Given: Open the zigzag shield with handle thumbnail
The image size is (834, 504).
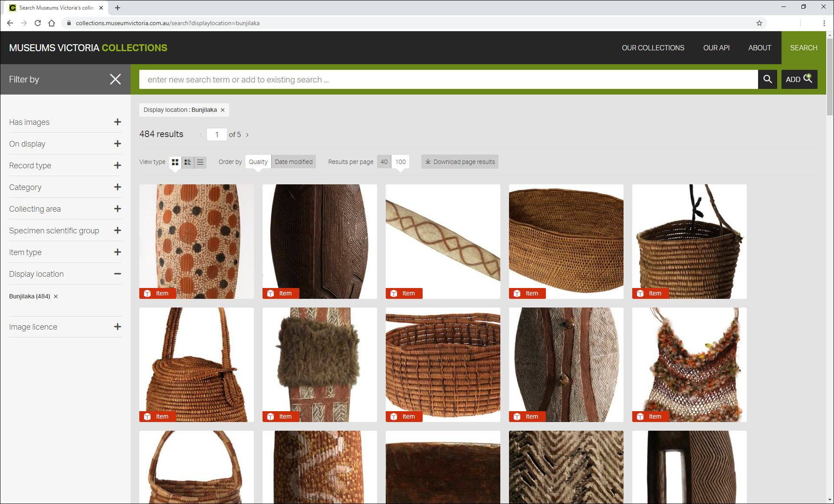Looking at the screenshot, I should tap(566, 364).
